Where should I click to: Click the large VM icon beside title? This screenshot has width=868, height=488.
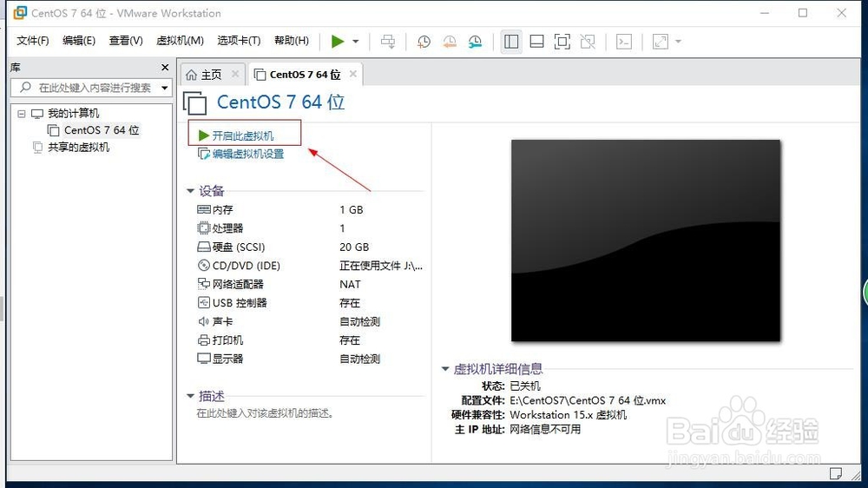(x=194, y=103)
